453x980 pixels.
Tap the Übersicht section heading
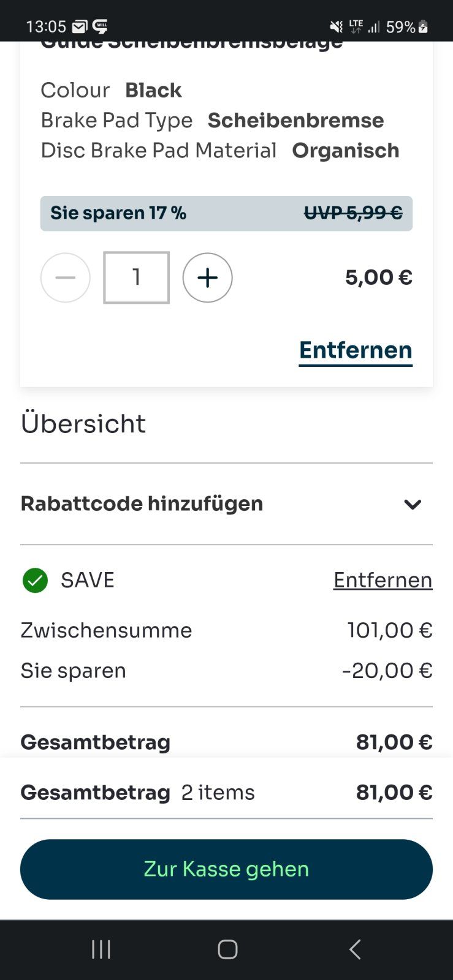point(83,424)
